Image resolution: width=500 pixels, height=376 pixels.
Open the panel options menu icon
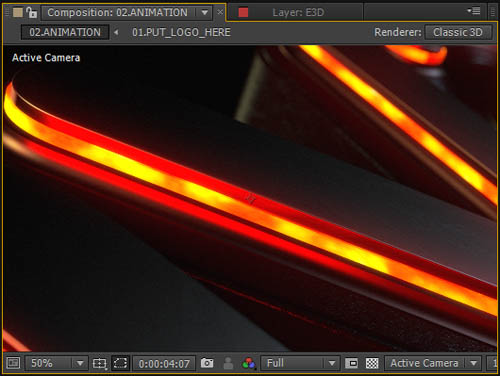474,11
